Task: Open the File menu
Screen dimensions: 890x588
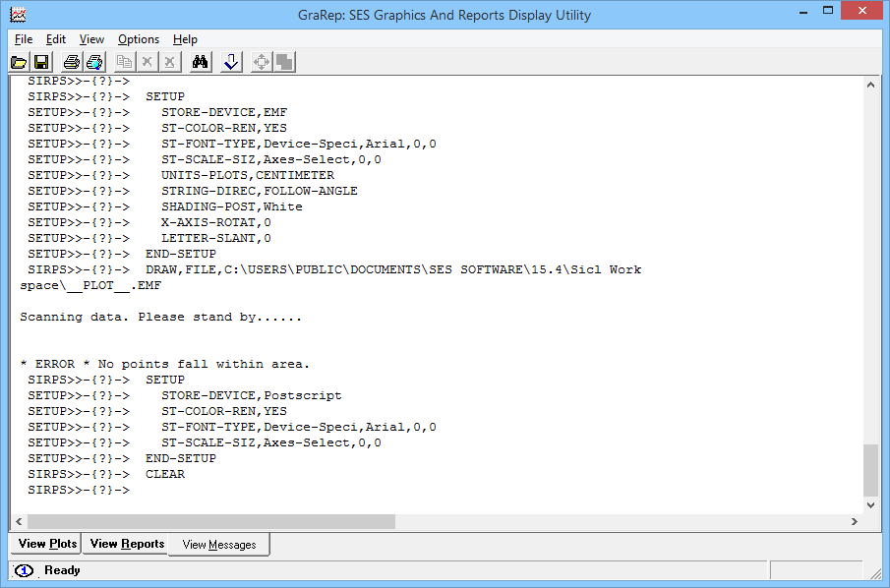Action: (24, 39)
